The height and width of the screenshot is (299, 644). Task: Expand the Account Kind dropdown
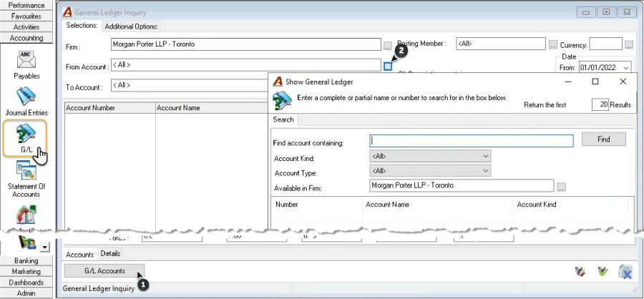click(x=486, y=156)
